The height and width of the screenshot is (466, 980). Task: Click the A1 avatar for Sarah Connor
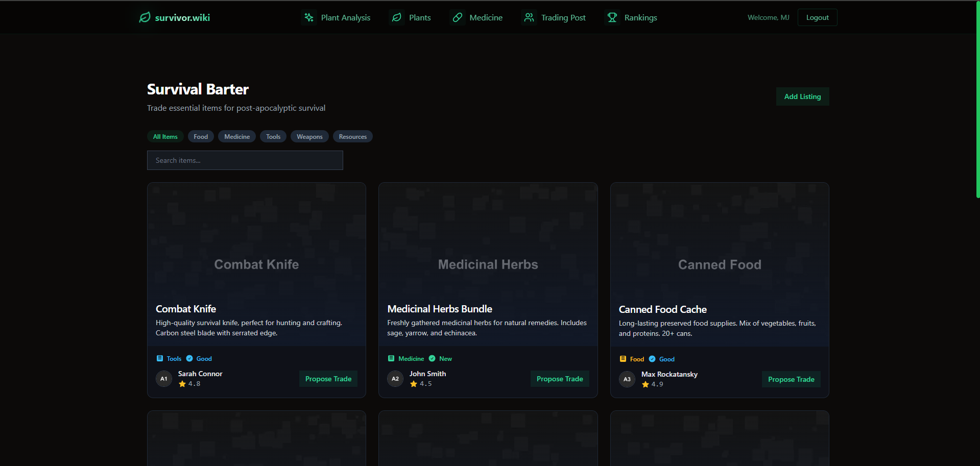pos(164,379)
